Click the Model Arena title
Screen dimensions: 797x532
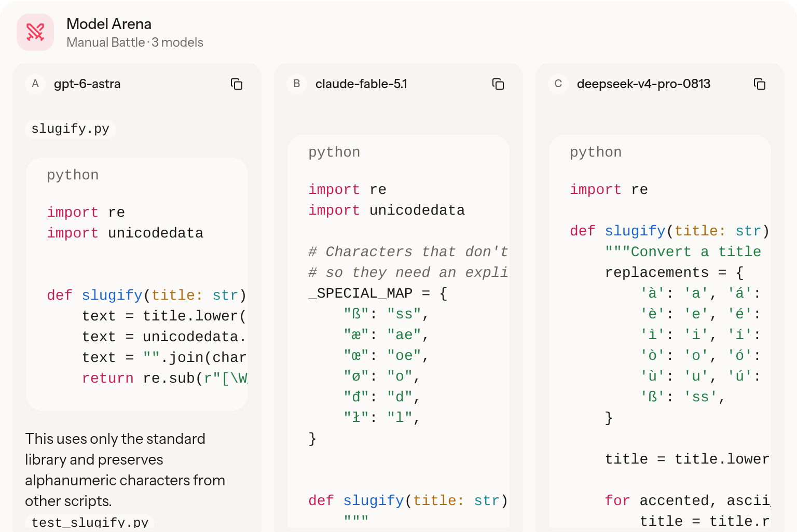109,24
